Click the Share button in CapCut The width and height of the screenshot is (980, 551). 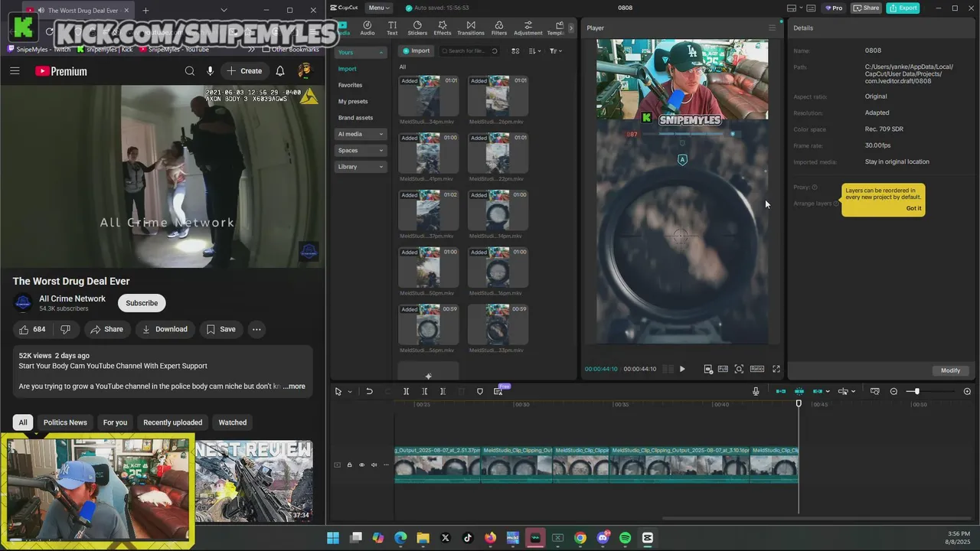[867, 8]
